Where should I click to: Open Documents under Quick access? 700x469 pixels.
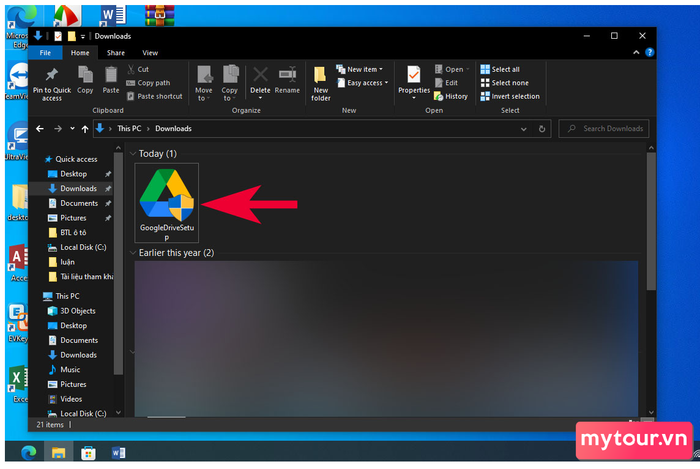click(79, 203)
